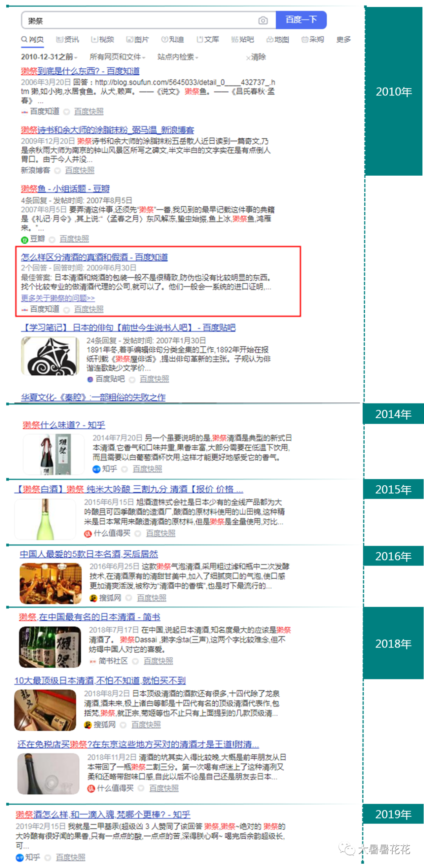Open 百度快照 for the 2018年11月2日 result
Image resolution: width=424 pixels, height=868 pixels.
[164, 788]
